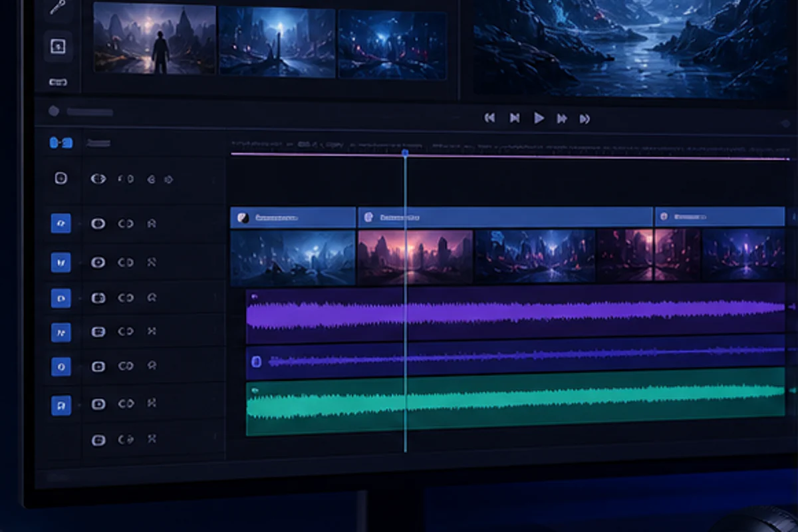Click the round gray button below the media bin

tap(54, 112)
